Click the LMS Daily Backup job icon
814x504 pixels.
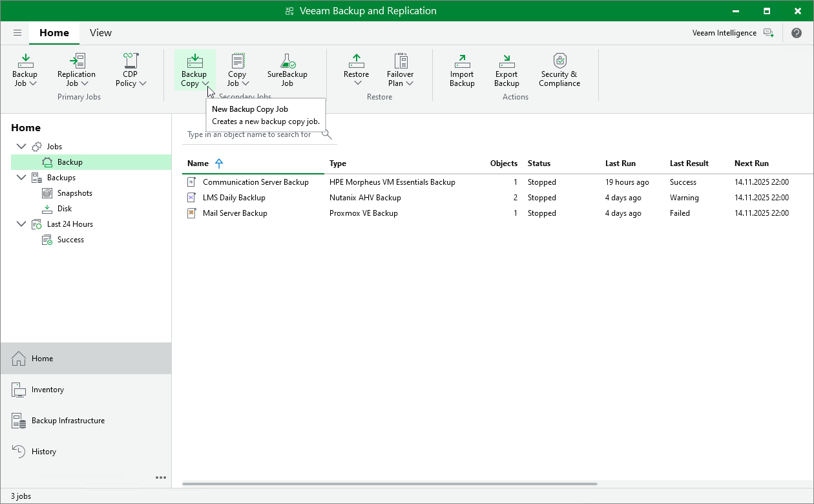click(x=191, y=198)
